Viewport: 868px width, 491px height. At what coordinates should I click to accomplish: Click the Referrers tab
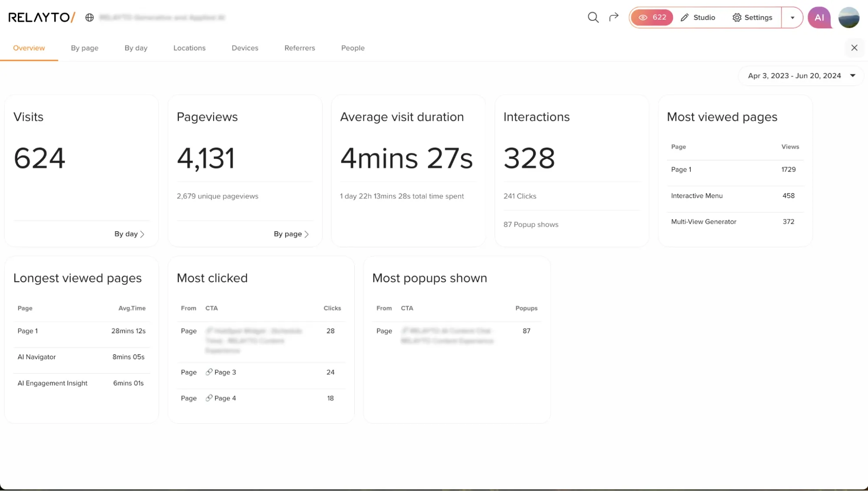[300, 48]
